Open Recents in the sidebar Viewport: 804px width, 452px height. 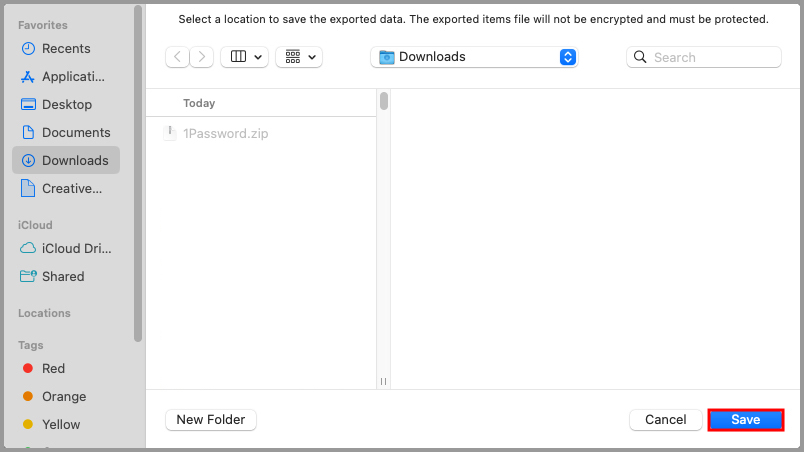[x=66, y=48]
